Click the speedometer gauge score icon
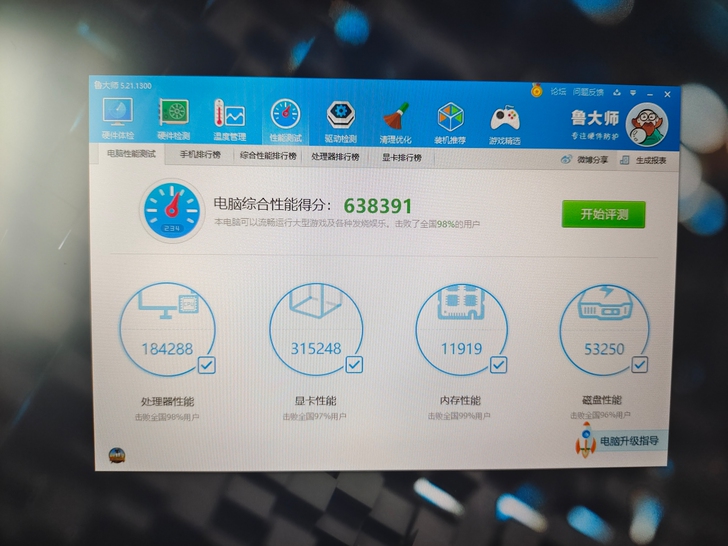Screen dimensions: 728x546 pos(172,210)
